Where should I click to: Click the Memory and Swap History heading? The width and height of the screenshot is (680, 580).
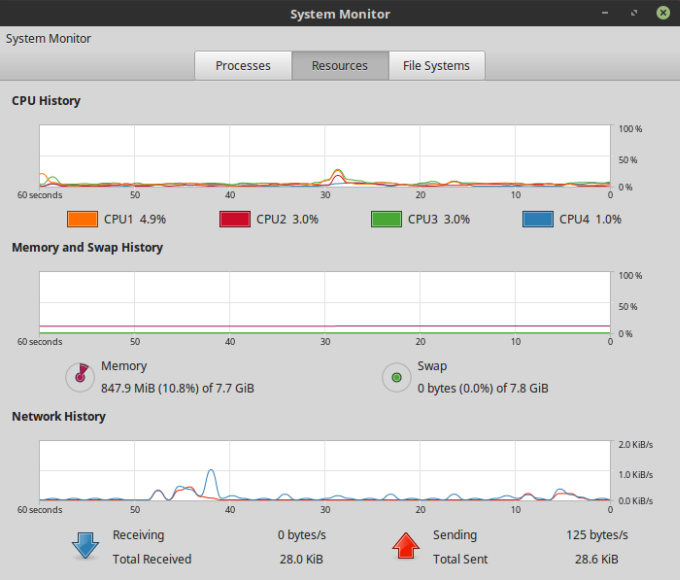87,247
